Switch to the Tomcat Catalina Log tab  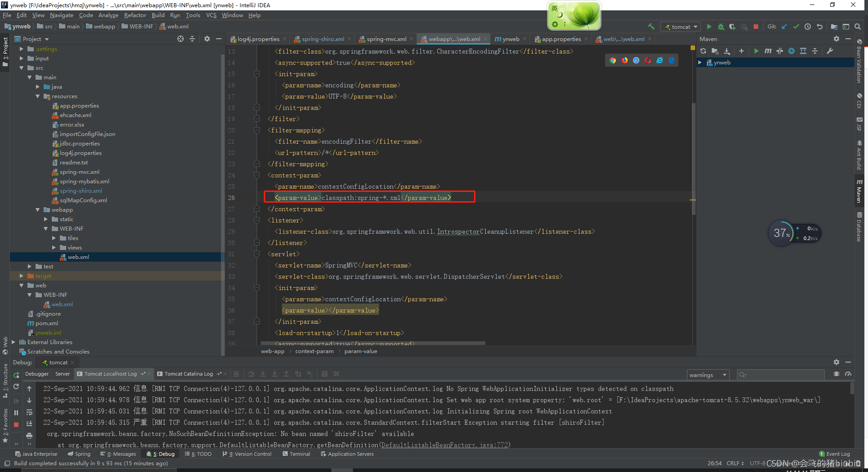click(188, 373)
